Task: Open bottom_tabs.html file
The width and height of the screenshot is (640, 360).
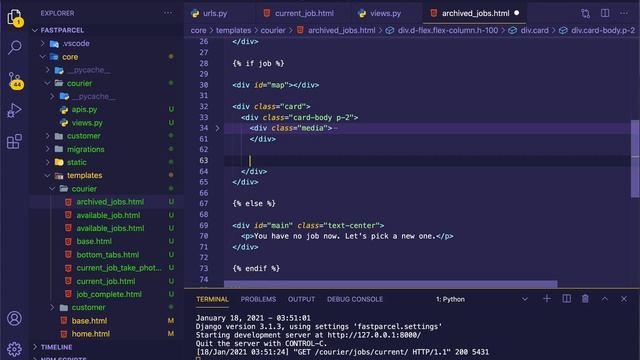Action: click(x=108, y=255)
